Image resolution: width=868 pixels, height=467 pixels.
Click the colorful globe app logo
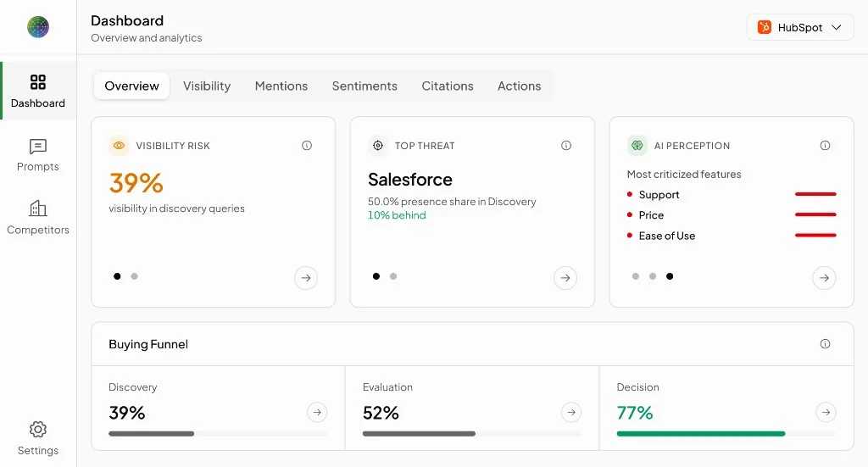pos(37,26)
